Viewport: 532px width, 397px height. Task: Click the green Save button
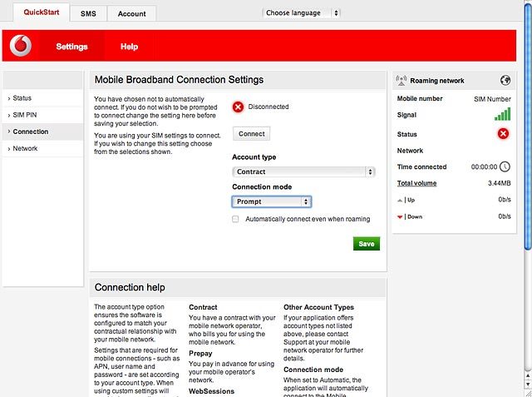[x=367, y=244]
